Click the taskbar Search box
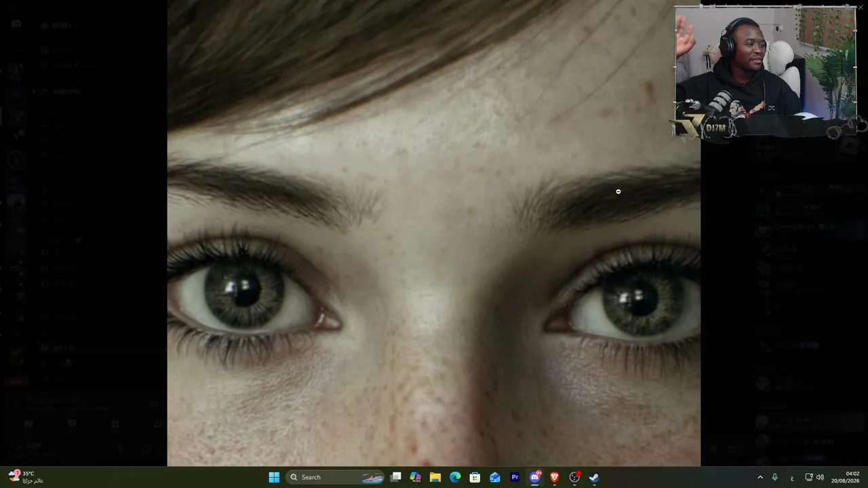868x488 pixels. [x=336, y=477]
